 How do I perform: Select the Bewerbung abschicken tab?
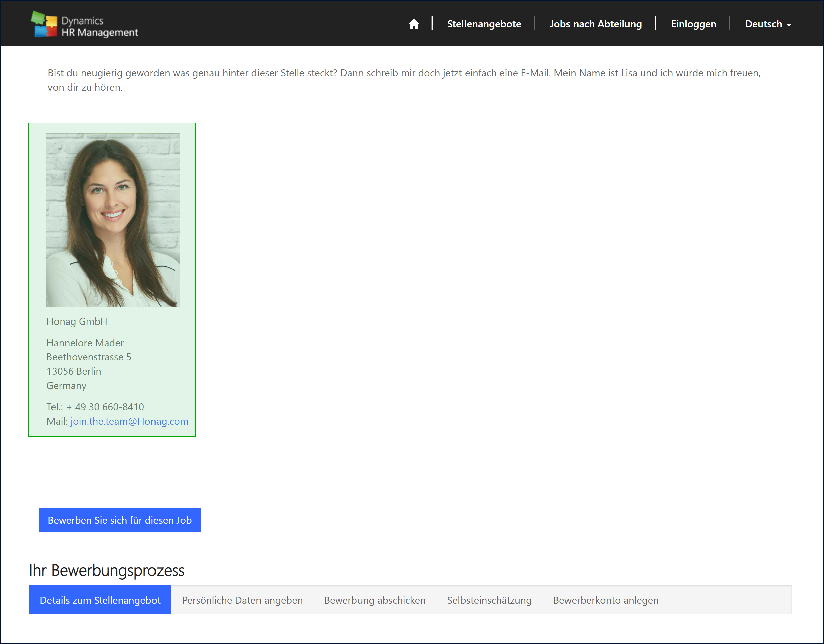point(375,600)
